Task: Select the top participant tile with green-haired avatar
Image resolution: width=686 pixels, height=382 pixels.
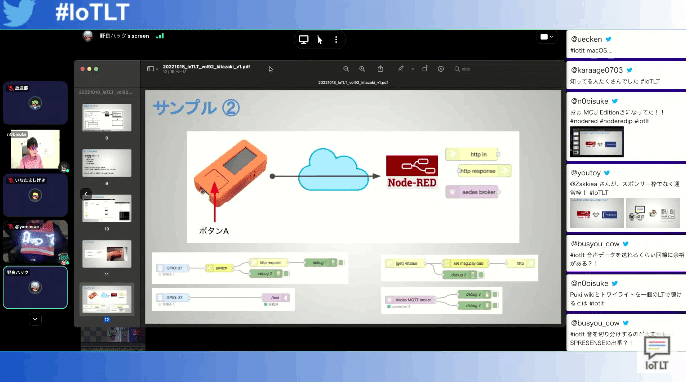Action: click(35, 103)
